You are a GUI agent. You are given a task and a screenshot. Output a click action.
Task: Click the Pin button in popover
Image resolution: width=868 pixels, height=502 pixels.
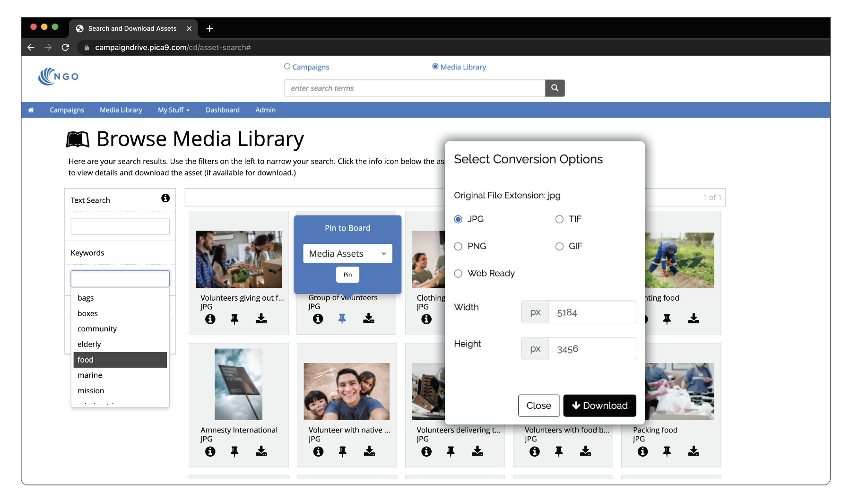click(347, 275)
